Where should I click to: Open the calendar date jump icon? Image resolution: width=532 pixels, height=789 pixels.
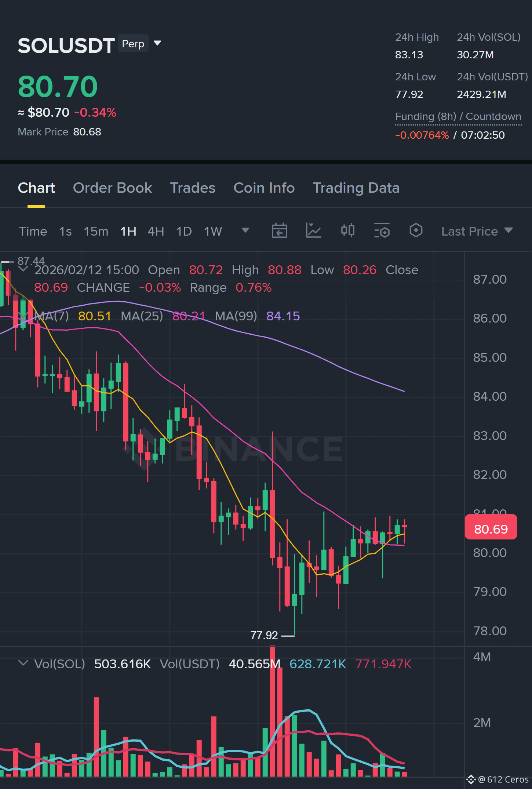[279, 231]
